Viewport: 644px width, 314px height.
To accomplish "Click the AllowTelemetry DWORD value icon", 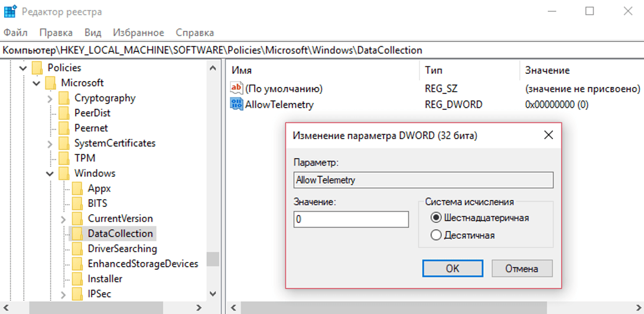I will 237,105.
